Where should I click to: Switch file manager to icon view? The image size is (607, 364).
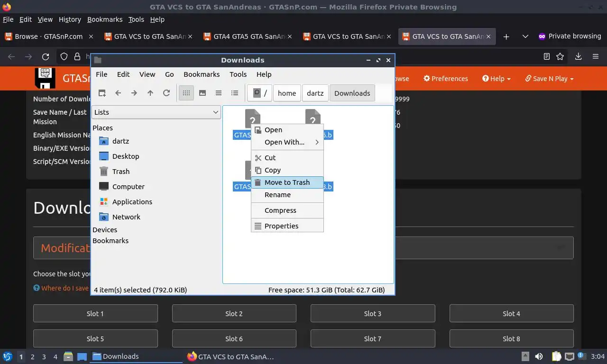point(186,93)
